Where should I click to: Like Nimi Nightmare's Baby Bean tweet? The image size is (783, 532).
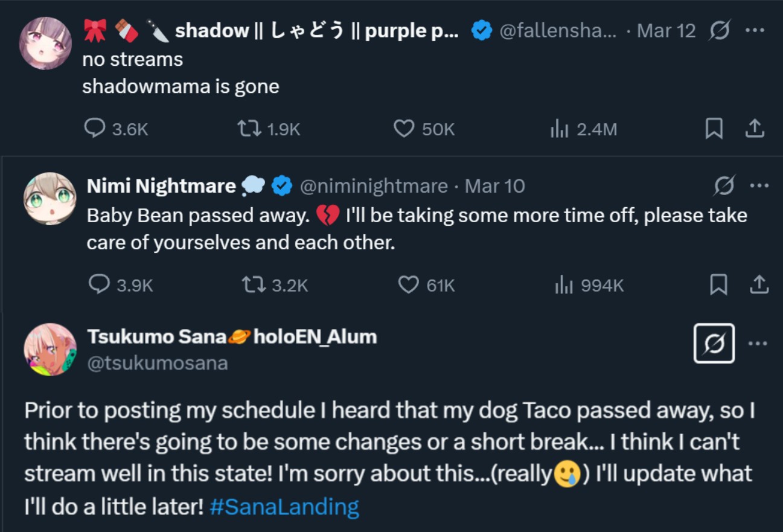409,284
